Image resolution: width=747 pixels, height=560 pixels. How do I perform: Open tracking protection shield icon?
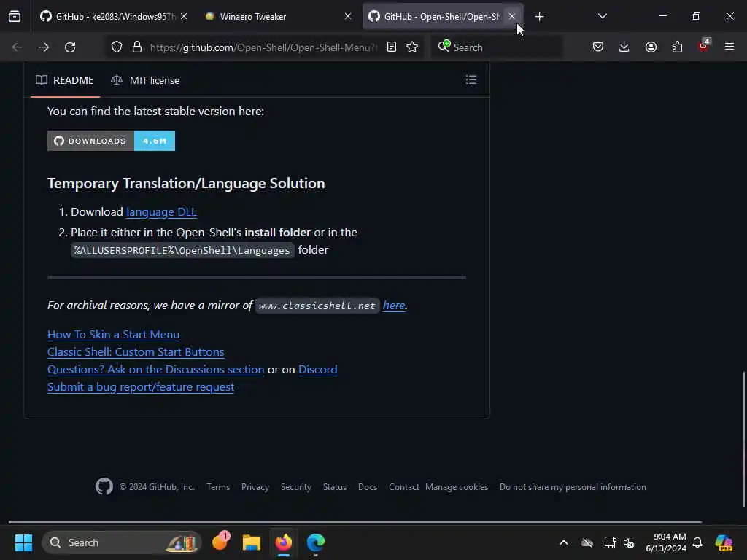pos(117,47)
